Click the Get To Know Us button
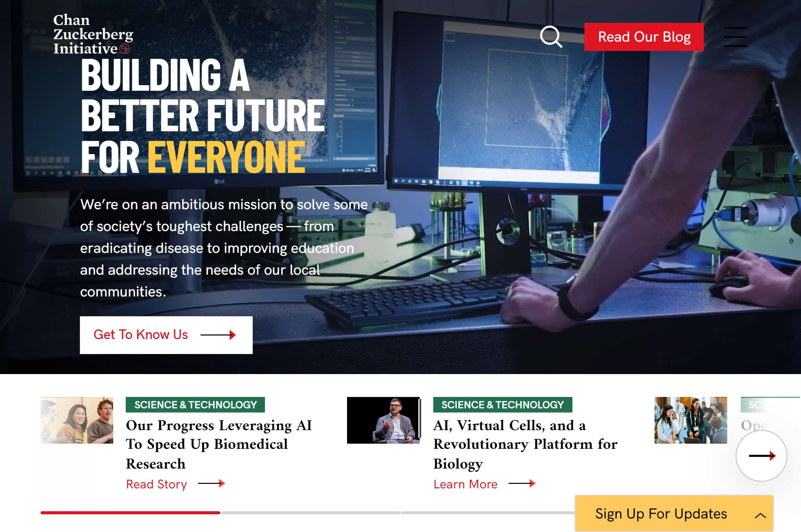The image size is (801, 532). pos(166,335)
